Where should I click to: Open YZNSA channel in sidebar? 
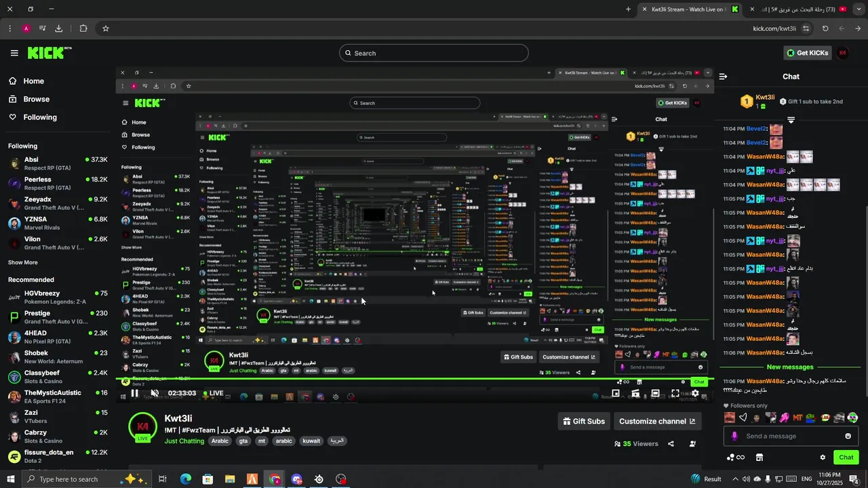[58, 223]
